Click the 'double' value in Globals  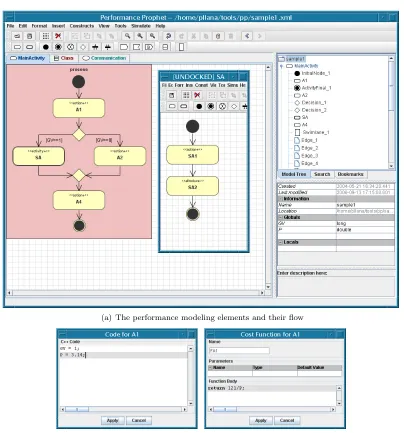pyautogui.click(x=344, y=230)
